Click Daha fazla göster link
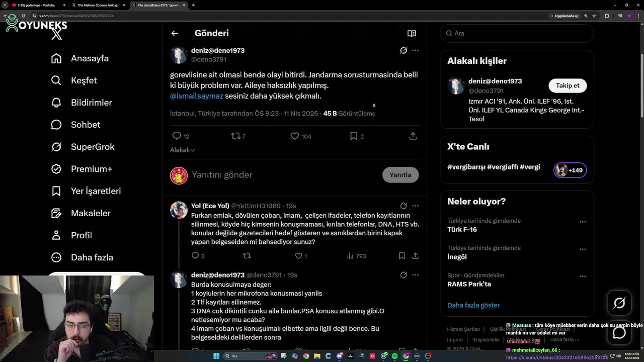The image size is (644, 362). [473, 305]
